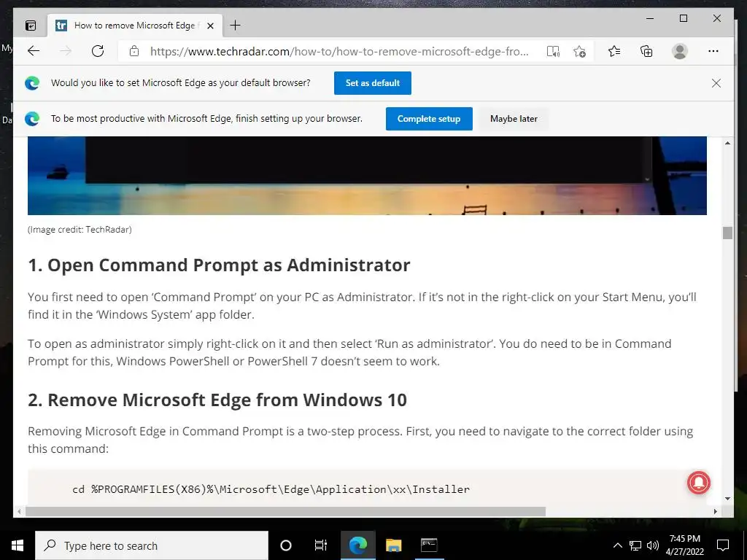Click the Image credit: TechRadar caption
747x560 pixels.
(x=80, y=230)
